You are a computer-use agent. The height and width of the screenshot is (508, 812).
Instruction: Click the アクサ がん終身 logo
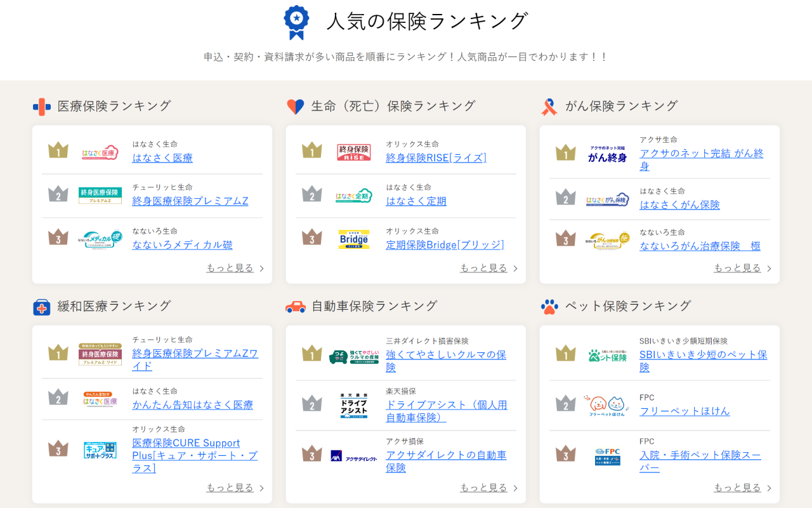point(608,153)
